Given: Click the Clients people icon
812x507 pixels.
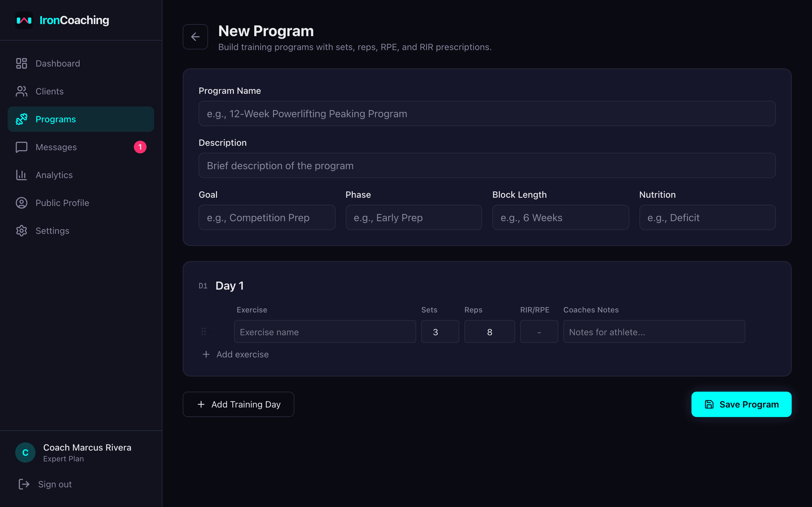Looking at the screenshot, I should pos(22,91).
